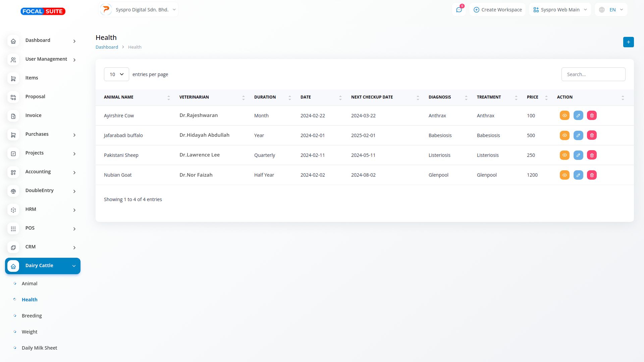Click the Search input field
Image resolution: width=644 pixels, height=362 pixels.
[x=593, y=74]
